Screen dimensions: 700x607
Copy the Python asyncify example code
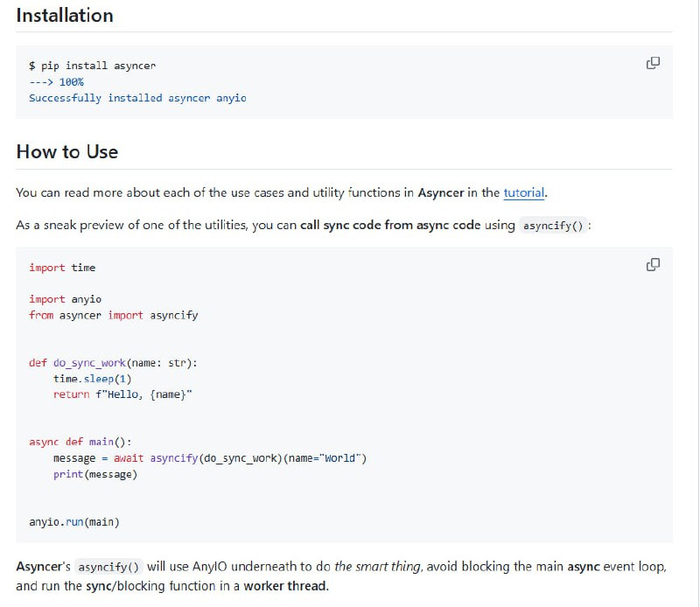(x=652, y=264)
